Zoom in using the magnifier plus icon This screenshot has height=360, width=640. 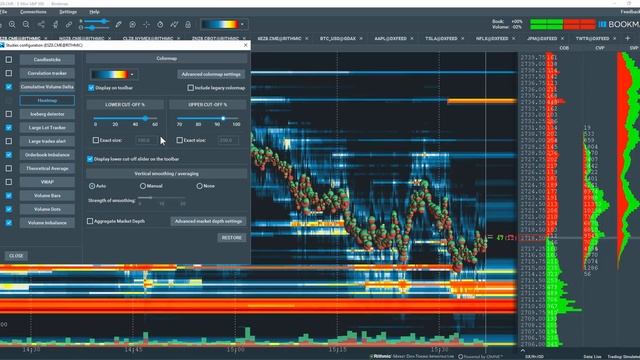coord(12,24)
